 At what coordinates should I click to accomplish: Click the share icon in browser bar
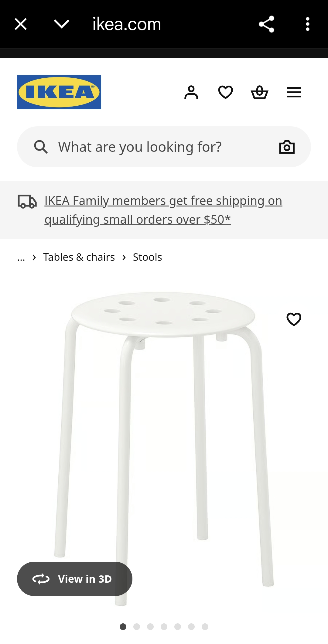pyautogui.click(x=266, y=24)
